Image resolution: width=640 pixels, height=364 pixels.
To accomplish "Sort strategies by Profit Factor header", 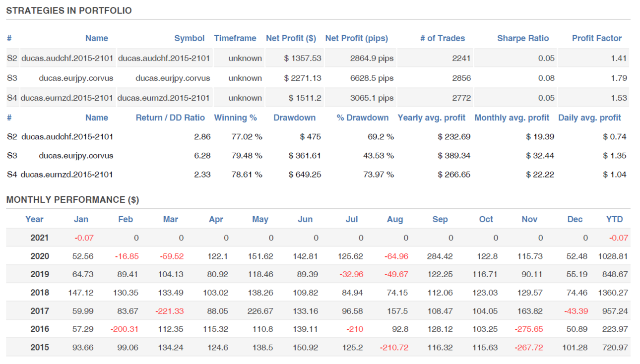I will coord(597,38).
